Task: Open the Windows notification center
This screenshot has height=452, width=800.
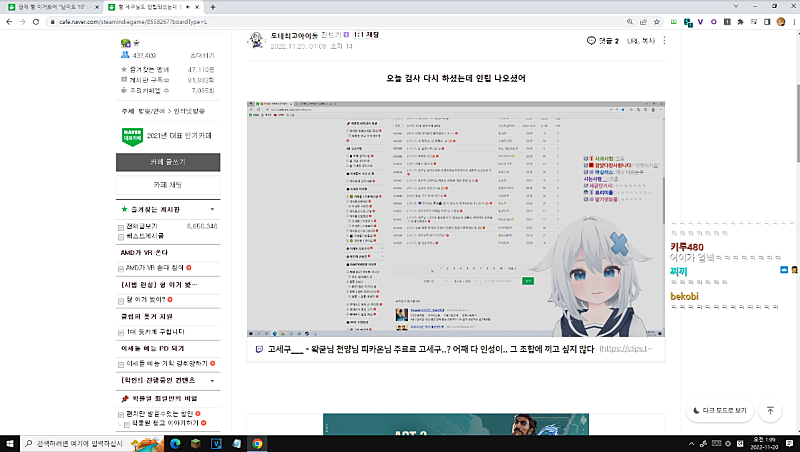Action: coord(790,443)
